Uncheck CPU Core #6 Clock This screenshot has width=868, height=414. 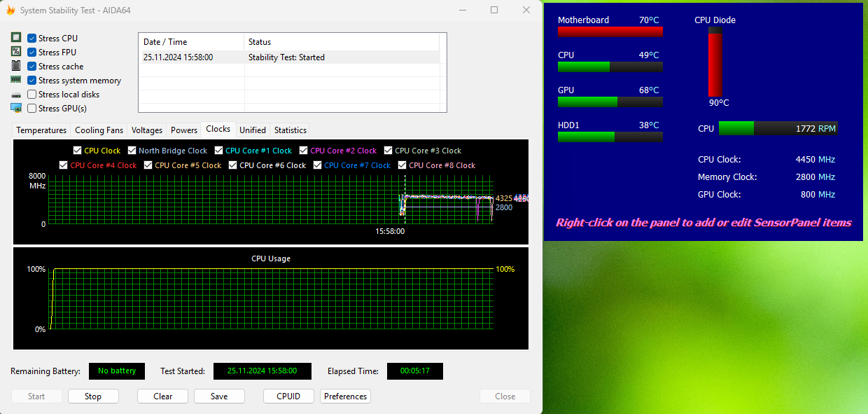click(x=232, y=165)
